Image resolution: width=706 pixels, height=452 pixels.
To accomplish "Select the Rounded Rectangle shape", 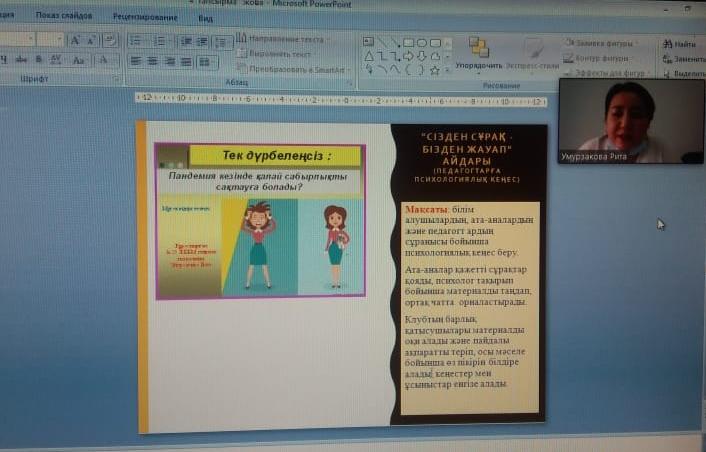I will [435, 43].
